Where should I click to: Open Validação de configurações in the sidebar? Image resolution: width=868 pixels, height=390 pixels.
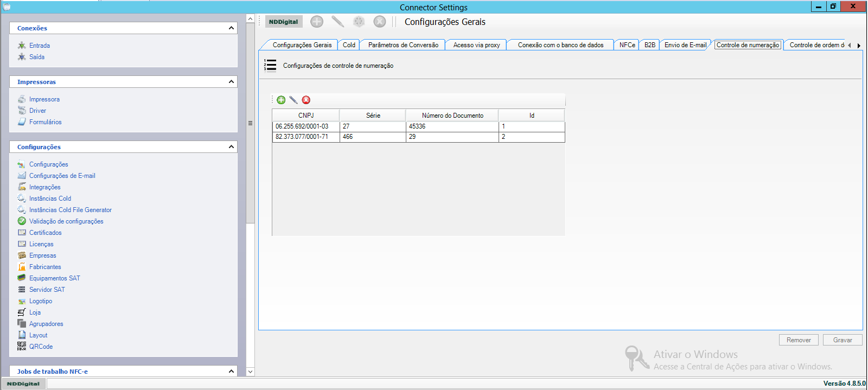coord(66,221)
